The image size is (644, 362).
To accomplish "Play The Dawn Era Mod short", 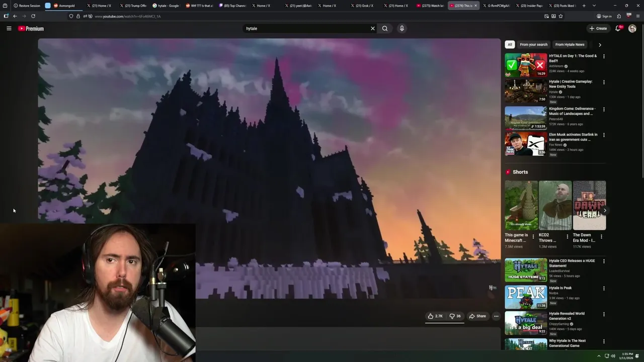I will (x=589, y=205).
